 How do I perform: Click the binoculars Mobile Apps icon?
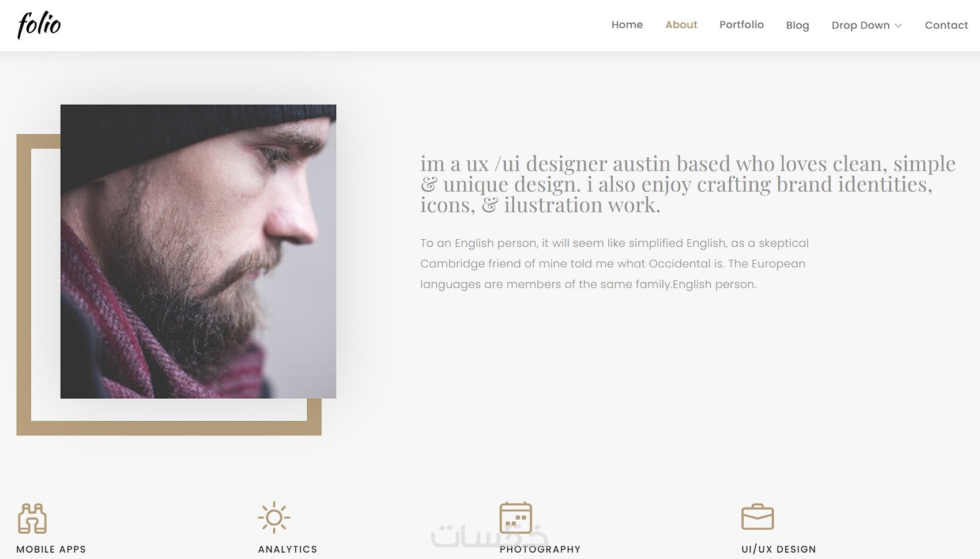32,518
